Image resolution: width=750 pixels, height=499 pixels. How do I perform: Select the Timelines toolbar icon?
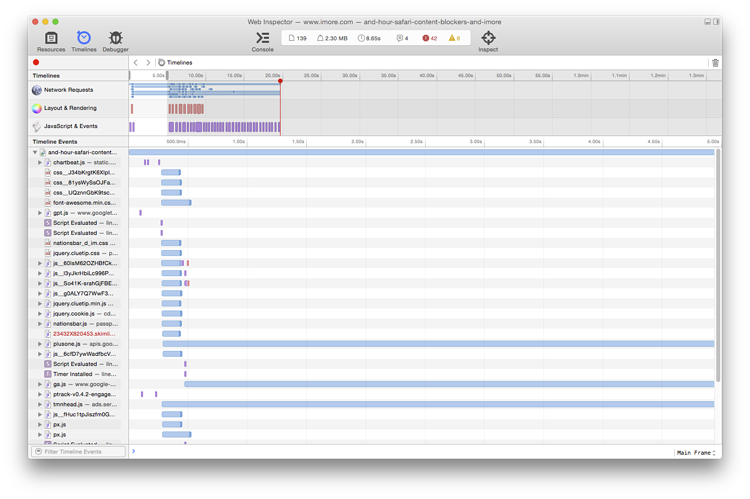tap(84, 42)
